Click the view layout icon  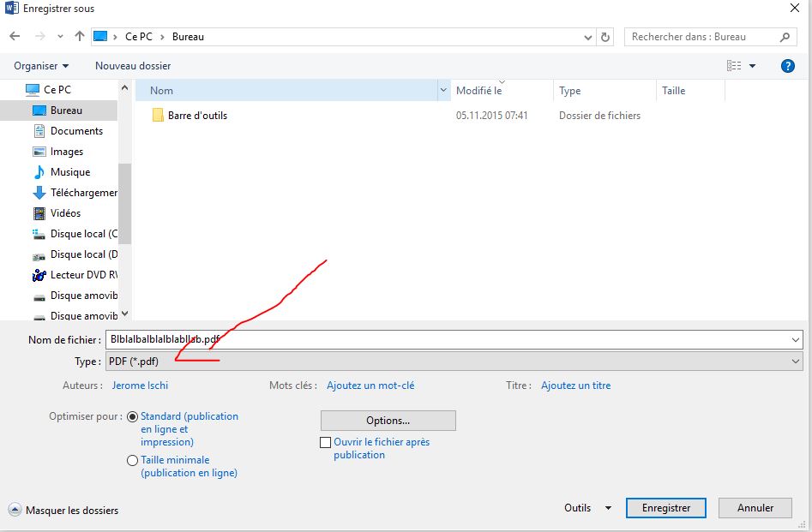click(x=734, y=66)
